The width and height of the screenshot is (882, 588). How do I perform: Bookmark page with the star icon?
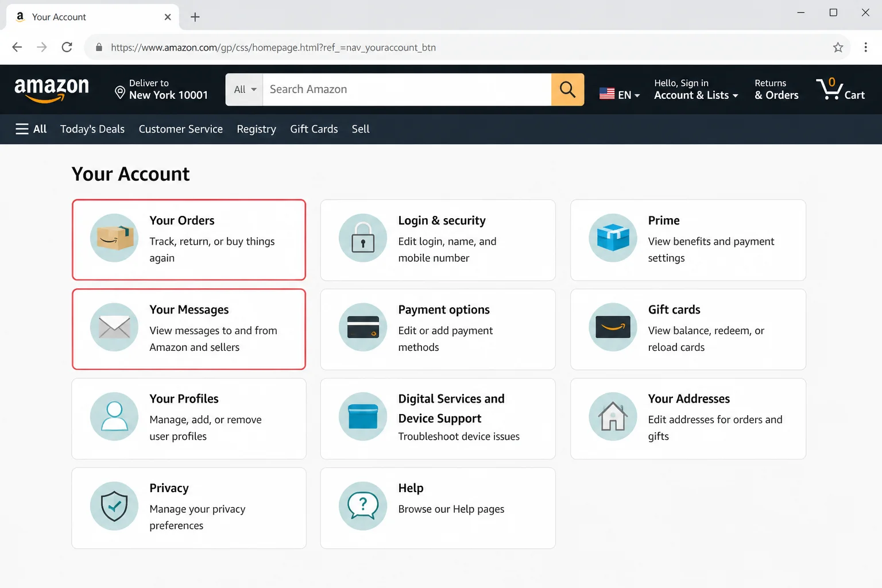(x=838, y=47)
